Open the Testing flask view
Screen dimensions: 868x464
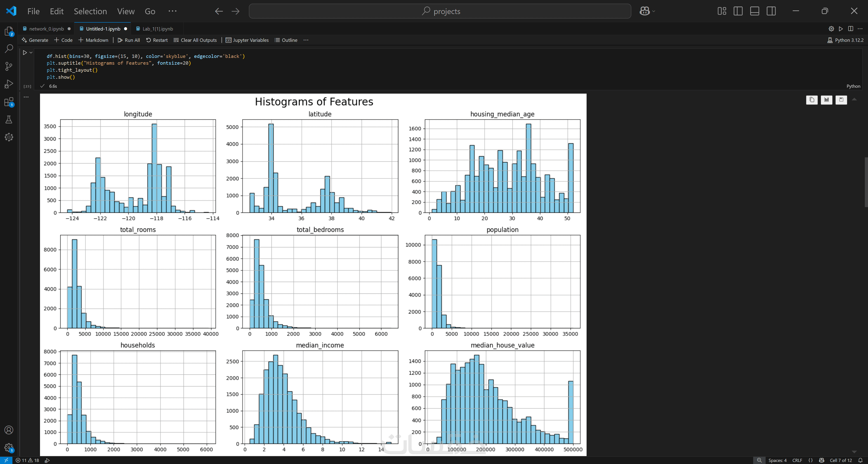pos(9,120)
